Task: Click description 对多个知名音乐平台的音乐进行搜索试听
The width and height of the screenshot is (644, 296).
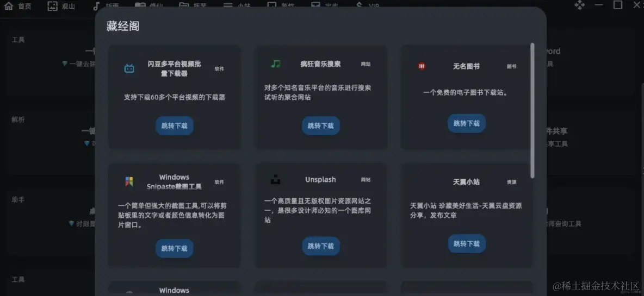Action: (318, 93)
